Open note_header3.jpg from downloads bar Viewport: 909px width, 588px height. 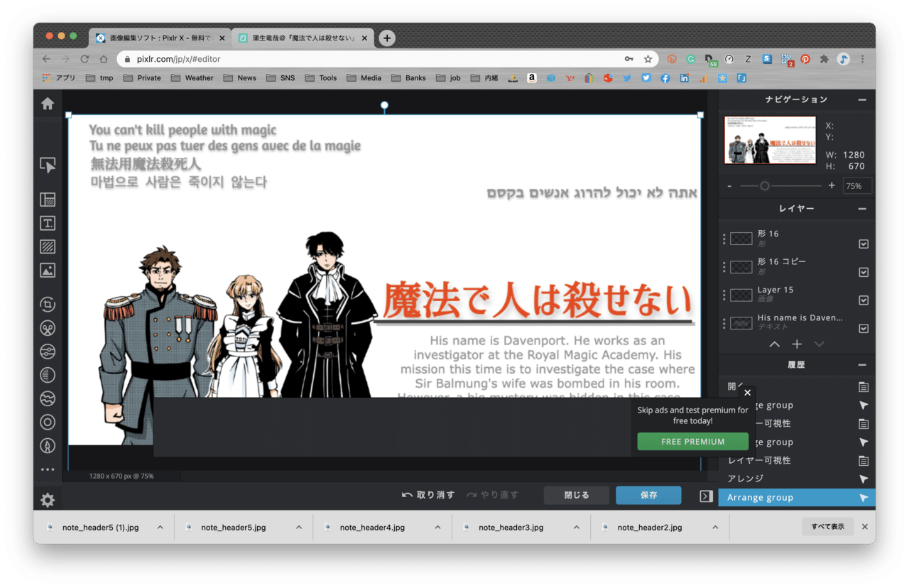tap(510, 528)
